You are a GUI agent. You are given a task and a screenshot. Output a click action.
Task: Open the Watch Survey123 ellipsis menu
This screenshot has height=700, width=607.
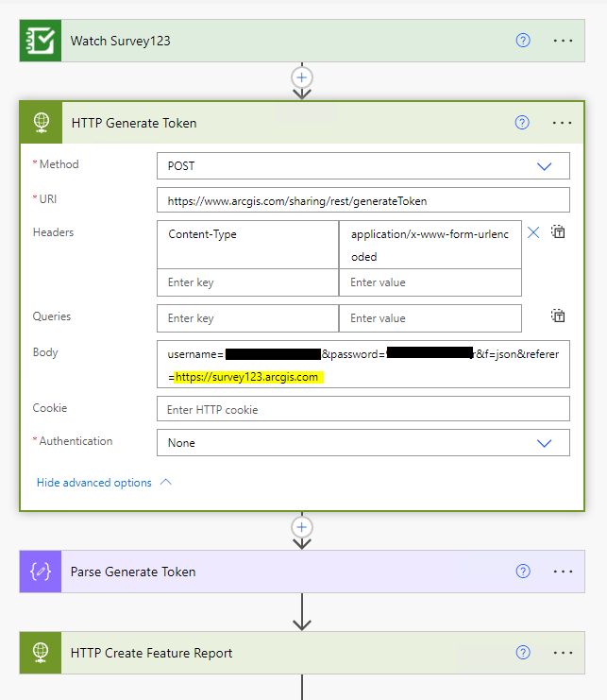click(563, 41)
